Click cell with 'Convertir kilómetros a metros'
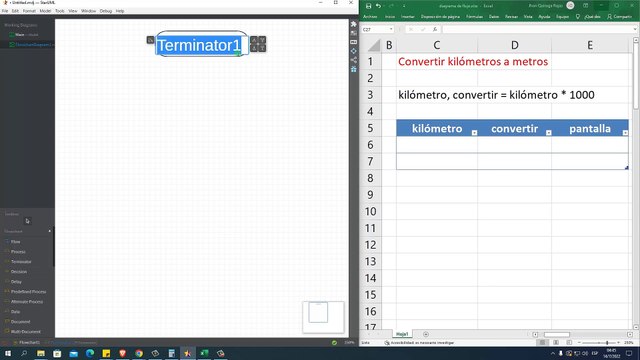This screenshot has width=640, height=360. [x=473, y=62]
